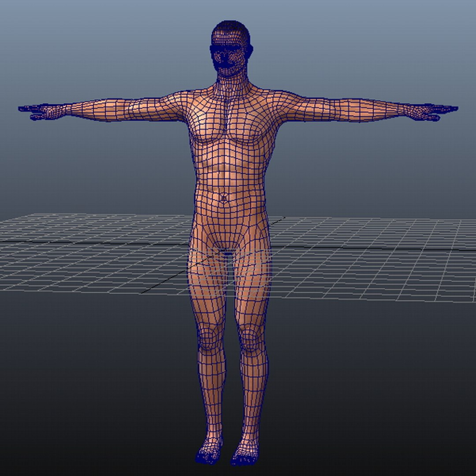Pick the outstretched hand at the image's left edge
This screenshot has width=476, height=476.
[x=42, y=112]
